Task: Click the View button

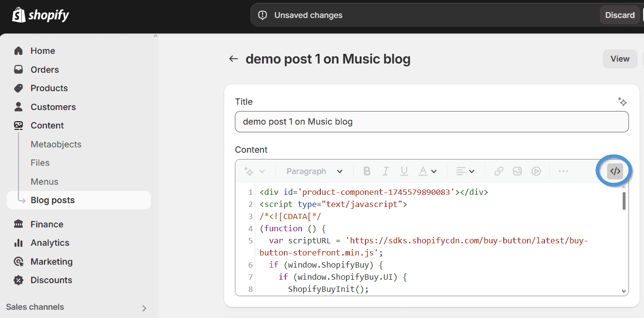Action: (620, 59)
